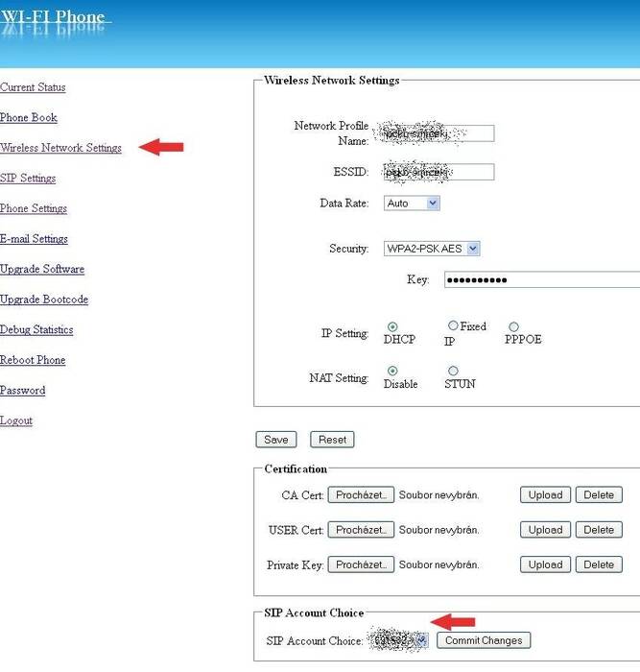
Task: Go to Phone Book link
Action: [29, 118]
